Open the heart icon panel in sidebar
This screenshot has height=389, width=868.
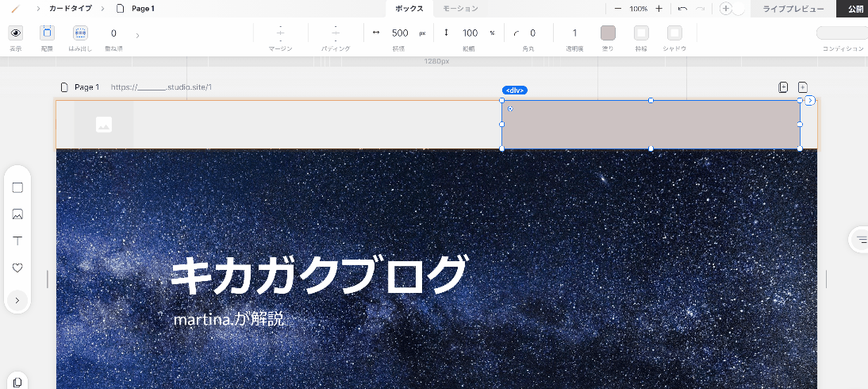point(17,268)
